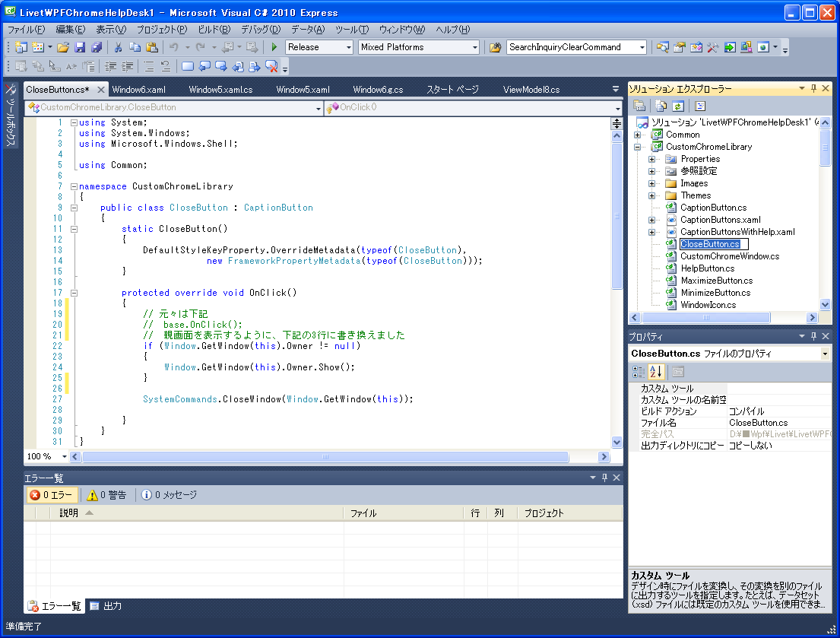Go to the next bookmark
The image size is (840, 638).
(220, 66)
